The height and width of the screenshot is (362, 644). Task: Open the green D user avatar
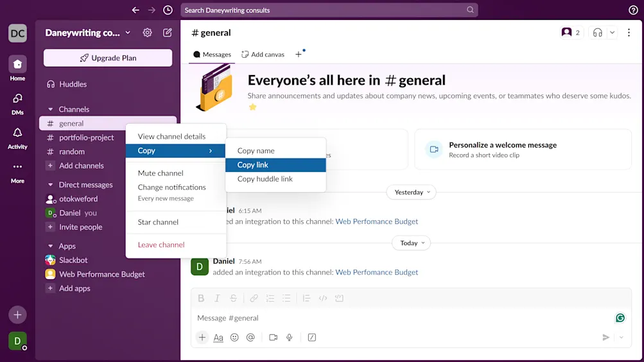(18, 341)
